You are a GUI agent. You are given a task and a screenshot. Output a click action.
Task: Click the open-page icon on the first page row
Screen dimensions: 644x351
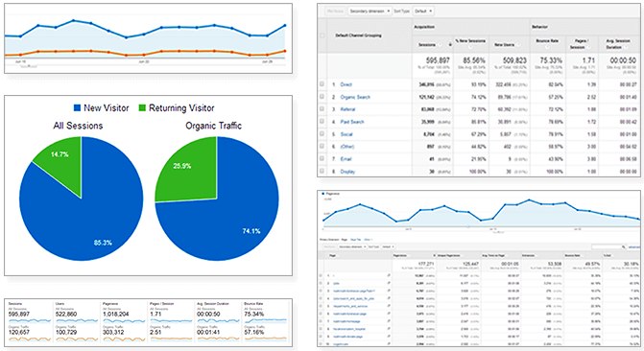tap(389, 275)
